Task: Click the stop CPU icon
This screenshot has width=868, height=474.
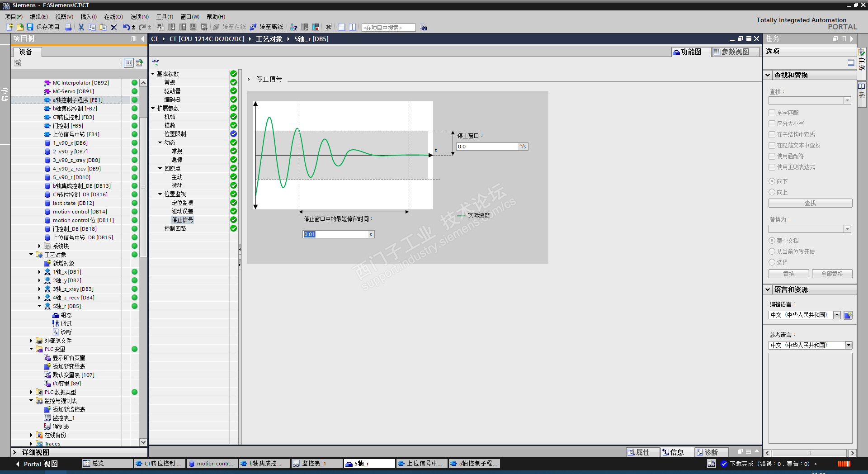Action: point(316,27)
